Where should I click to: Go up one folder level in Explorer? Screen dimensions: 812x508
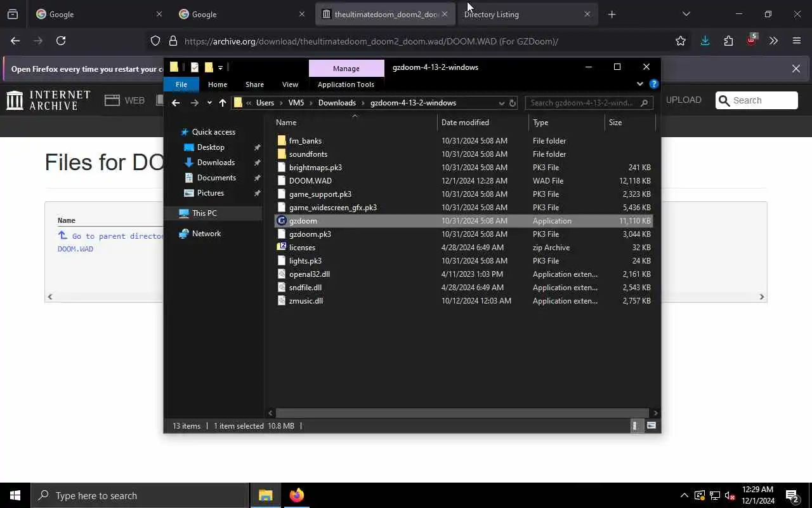point(223,103)
